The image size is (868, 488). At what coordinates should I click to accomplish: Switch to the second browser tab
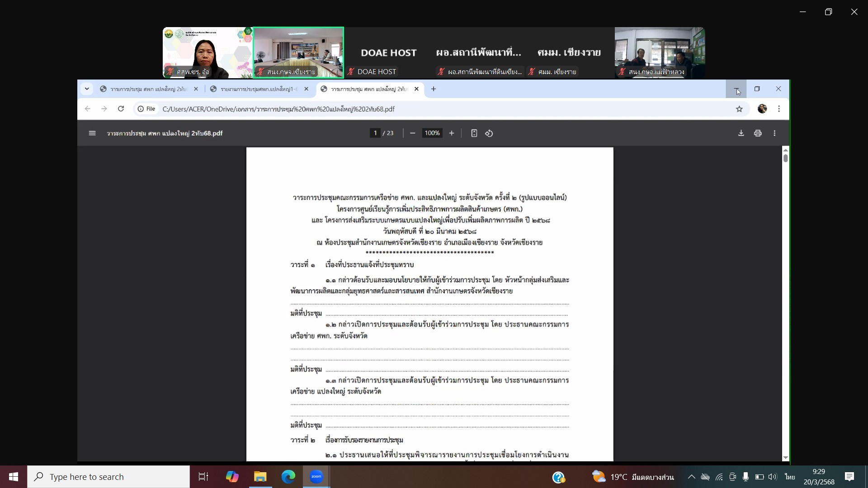click(x=259, y=89)
